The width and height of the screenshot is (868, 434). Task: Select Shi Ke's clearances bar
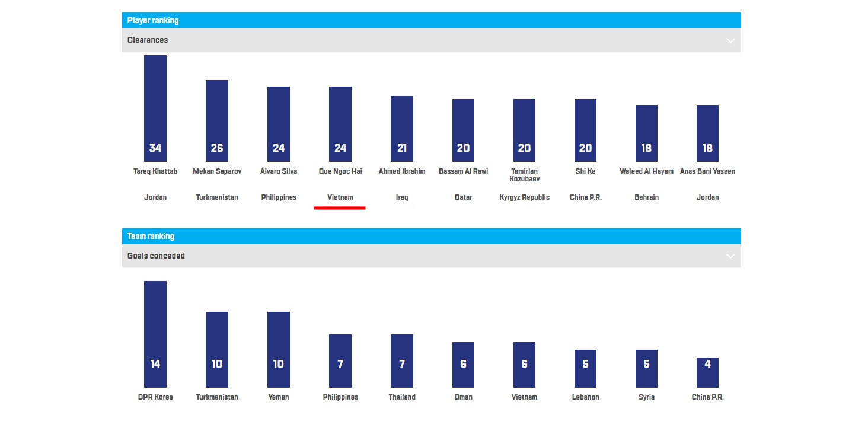pos(585,130)
